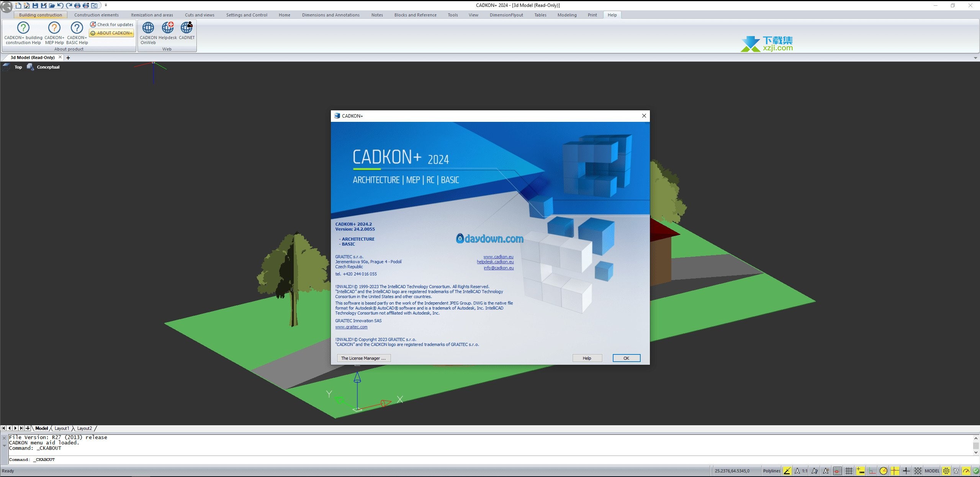Click www.cadkon.eu link in dialog

[x=498, y=257]
